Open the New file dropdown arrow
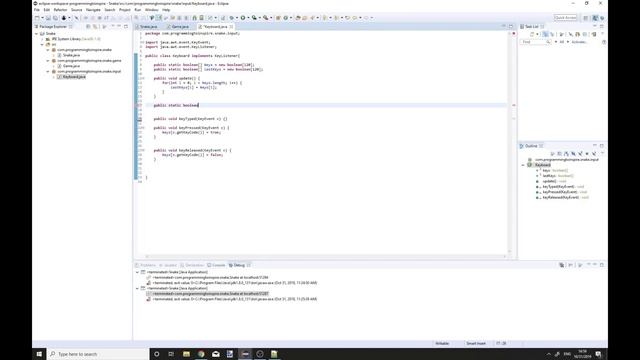 tap(42, 18)
